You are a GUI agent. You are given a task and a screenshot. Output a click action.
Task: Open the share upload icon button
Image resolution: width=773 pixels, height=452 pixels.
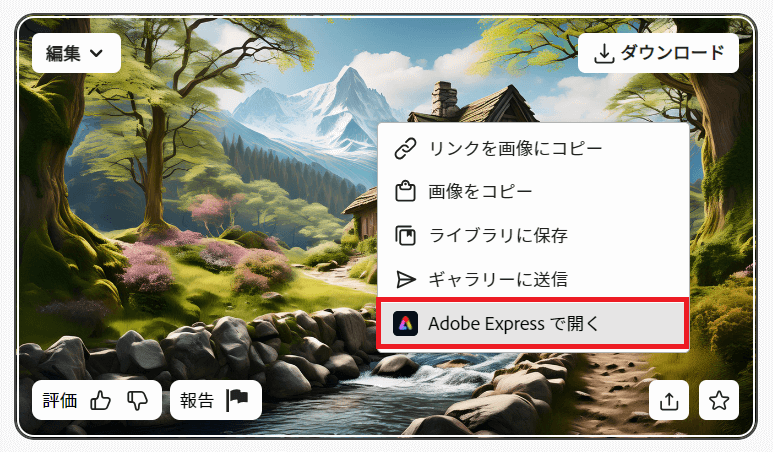coord(668,400)
